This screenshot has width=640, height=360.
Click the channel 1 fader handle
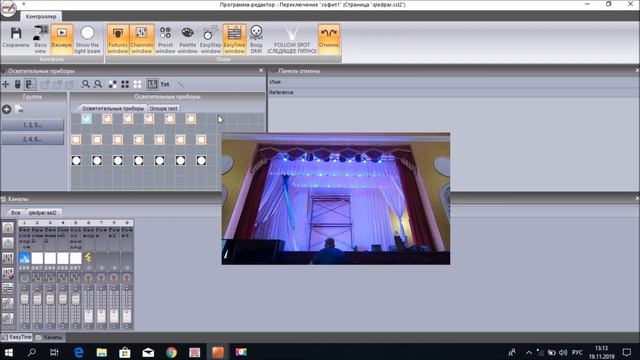(x=24, y=299)
